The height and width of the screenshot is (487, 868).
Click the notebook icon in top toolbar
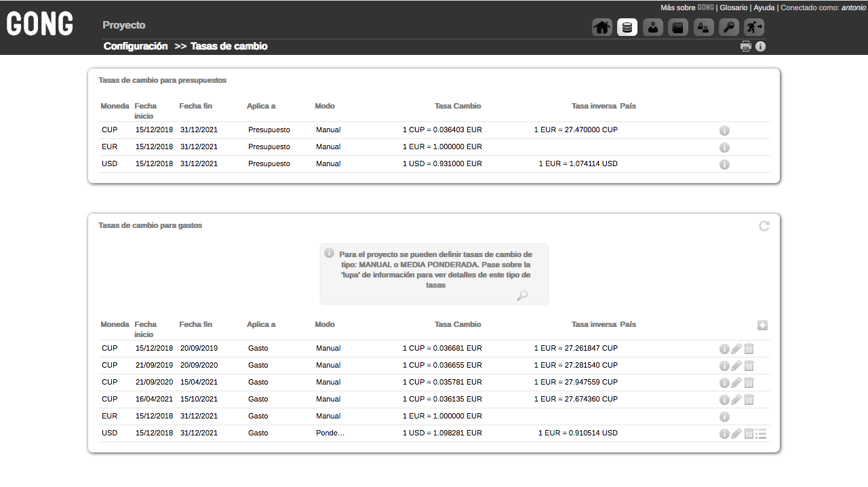pos(678,27)
